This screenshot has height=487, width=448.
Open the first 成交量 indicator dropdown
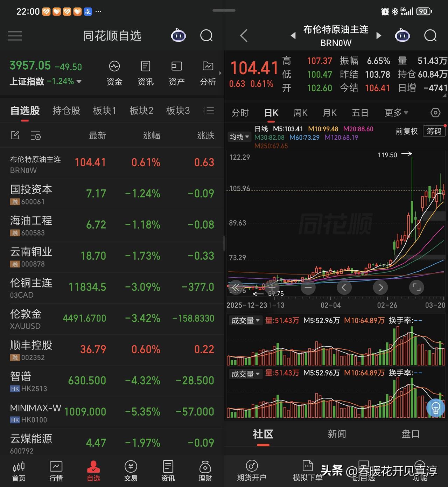pyautogui.click(x=245, y=320)
